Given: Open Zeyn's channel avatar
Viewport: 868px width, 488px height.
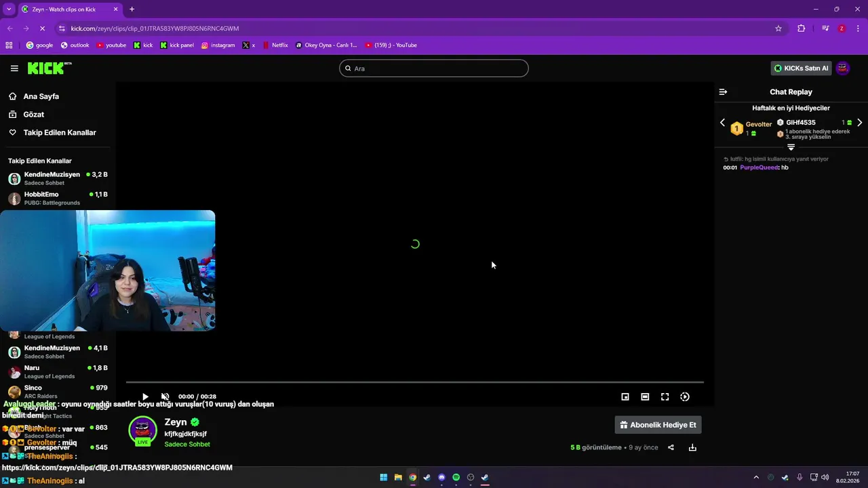Looking at the screenshot, I should [142, 430].
